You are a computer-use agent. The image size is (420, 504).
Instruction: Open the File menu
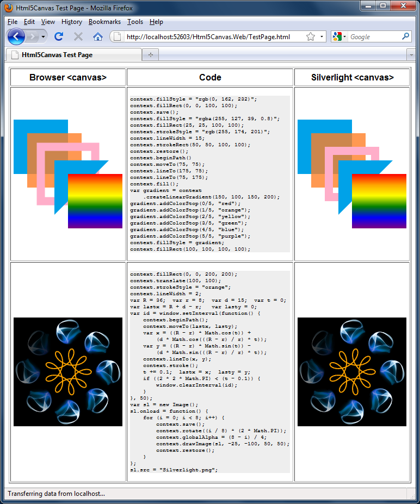pyautogui.click(x=13, y=22)
